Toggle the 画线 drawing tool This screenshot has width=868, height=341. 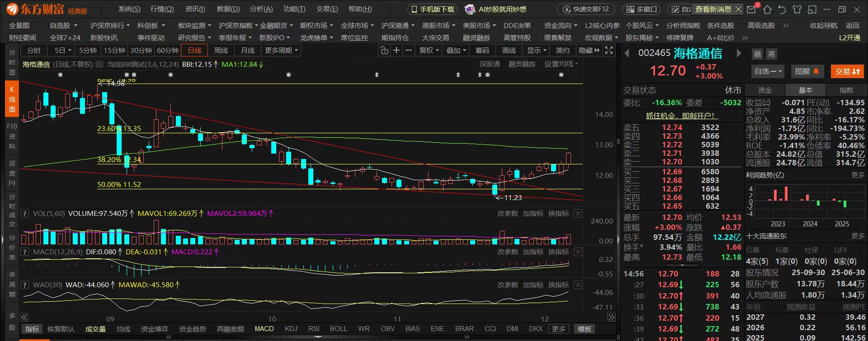click(509, 50)
